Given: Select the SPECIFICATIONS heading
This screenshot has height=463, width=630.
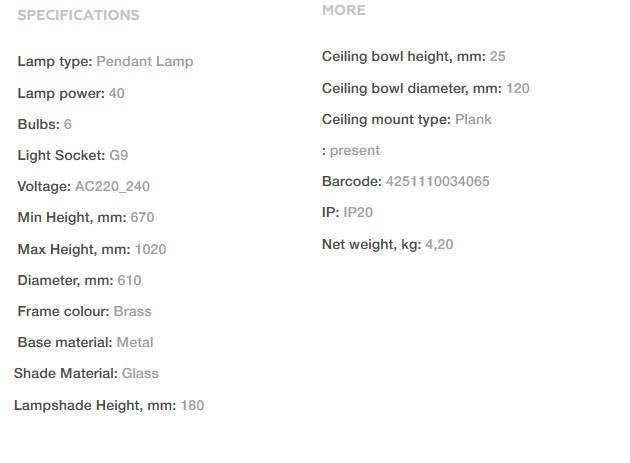Looking at the screenshot, I should (78, 15).
